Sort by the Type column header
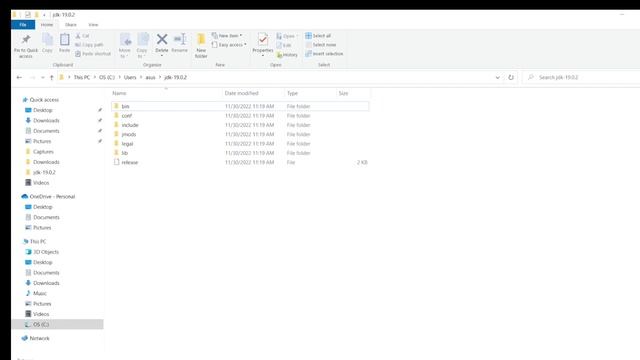 [x=311, y=93]
